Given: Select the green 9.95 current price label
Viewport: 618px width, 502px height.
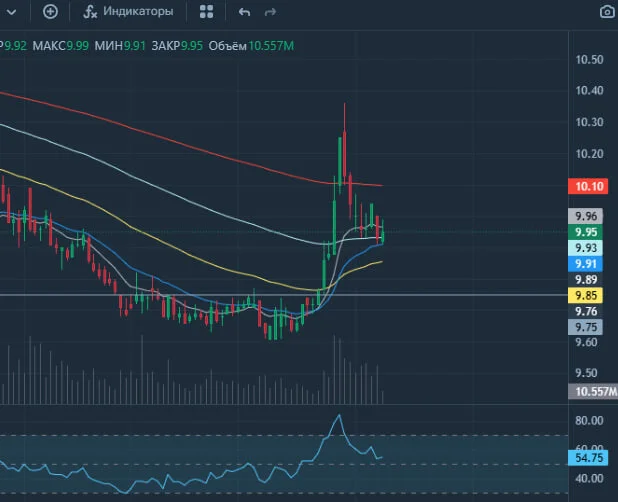Looking at the screenshot, I should coord(585,232).
